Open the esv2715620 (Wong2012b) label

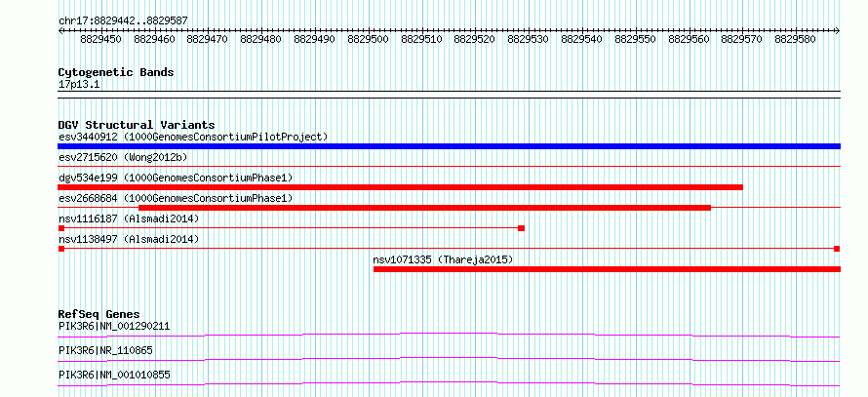point(123,157)
